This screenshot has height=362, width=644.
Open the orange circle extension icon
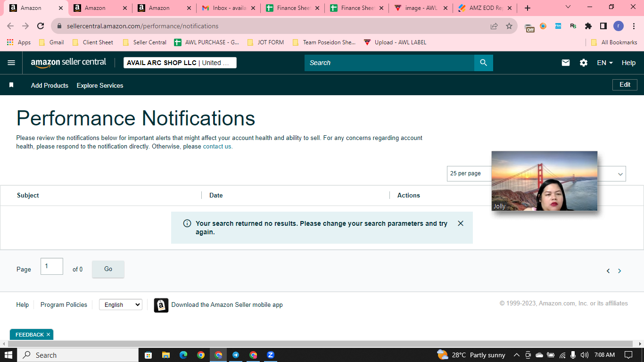[543, 26]
